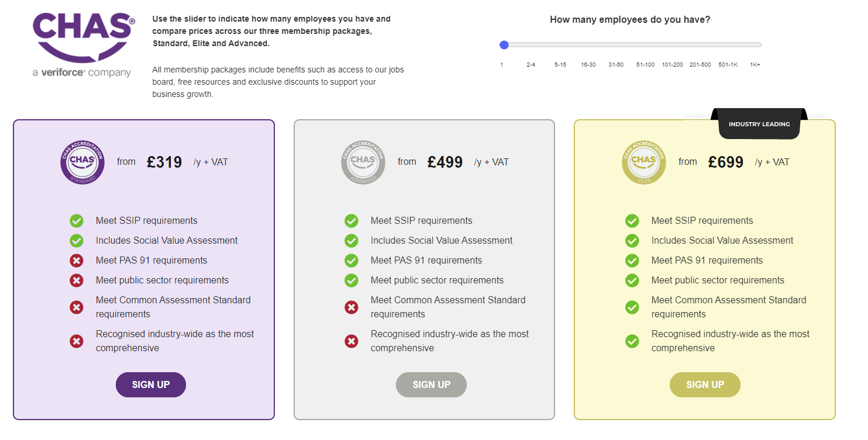Click green check beside 'Recognised industry-wide' in Elite card
The width and height of the screenshot is (868, 440).
tap(632, 341)
